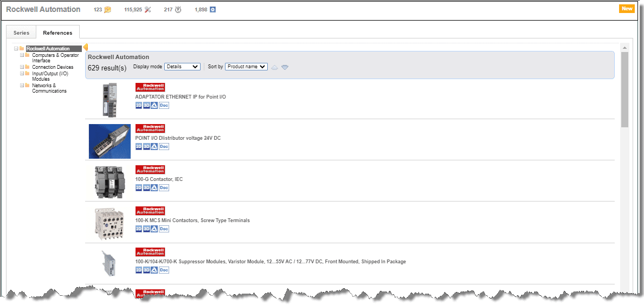The width and height of the screenshot is (644, 305).
Task: Click the 3D icon for POINT I/O Distributor
Action: (146, 146)
